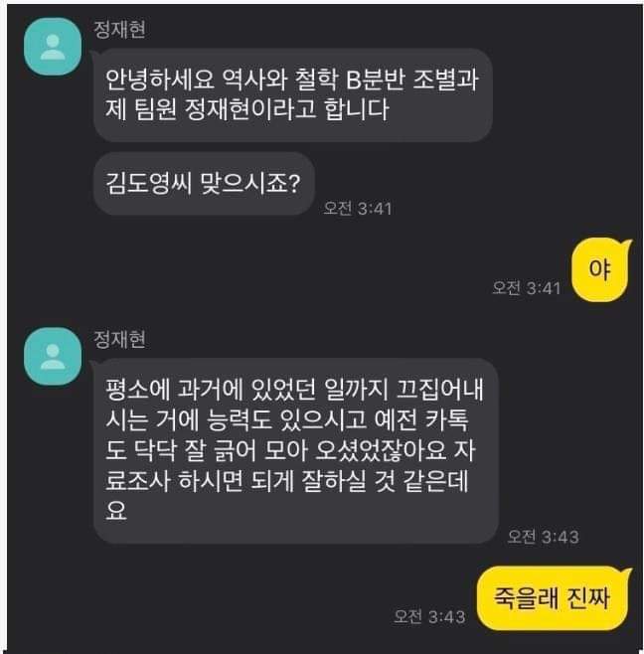Viewport: 644px width, 654px height.
Task: Click the word 카톡 in the long message
Action: 446,419
